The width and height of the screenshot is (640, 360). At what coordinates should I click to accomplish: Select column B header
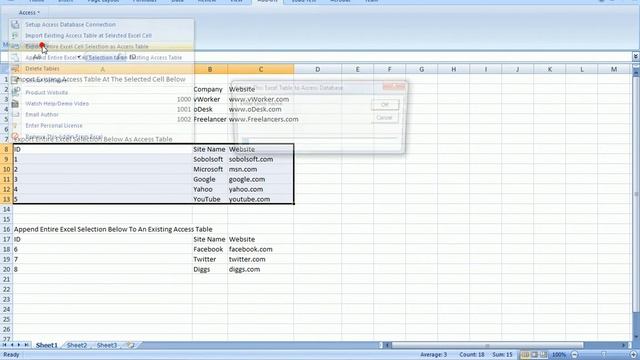click(210, 69)
